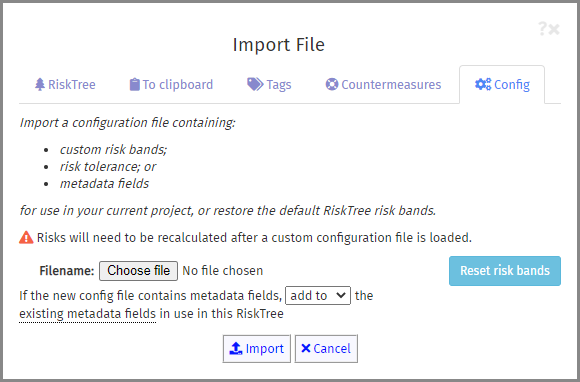This screenshot has width=580, height=382.
Task: Select the Tags tab label
Action: (x=279, y=85)
